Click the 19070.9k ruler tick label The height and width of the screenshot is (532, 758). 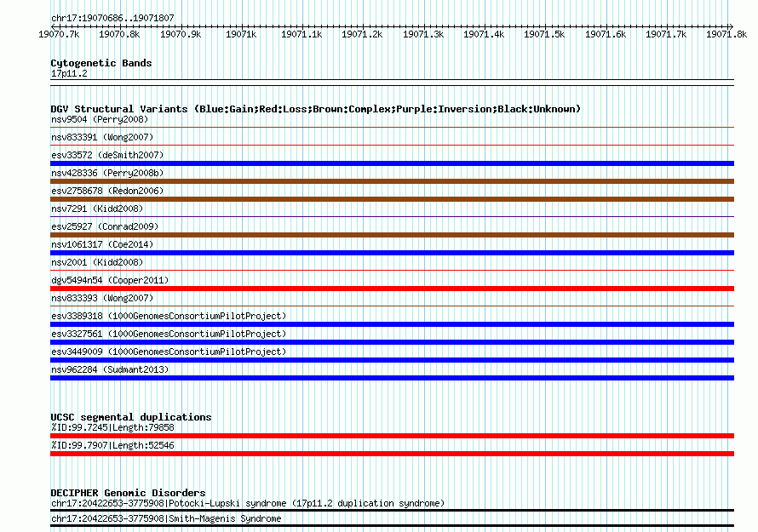[181, 34]
